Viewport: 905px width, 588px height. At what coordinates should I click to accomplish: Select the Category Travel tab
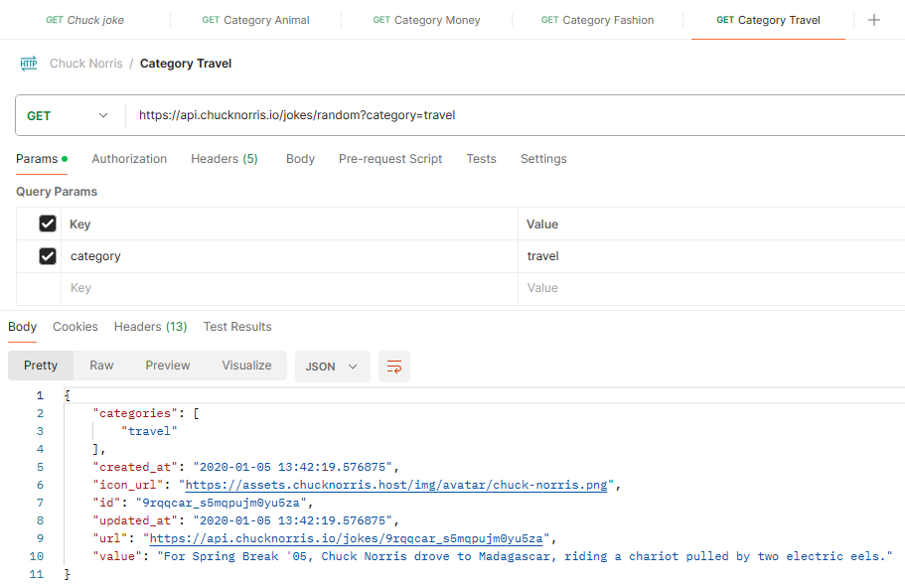(768, 20)
